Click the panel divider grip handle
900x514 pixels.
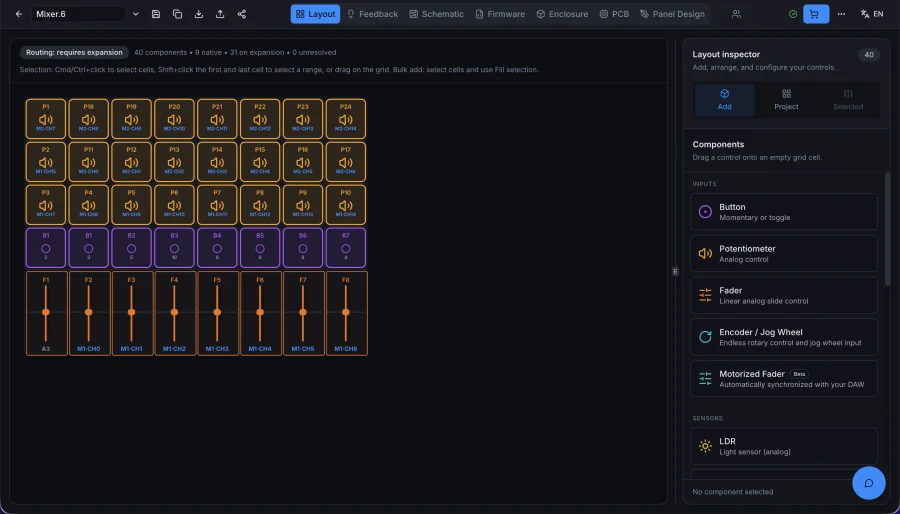click(x=675, y=271)
